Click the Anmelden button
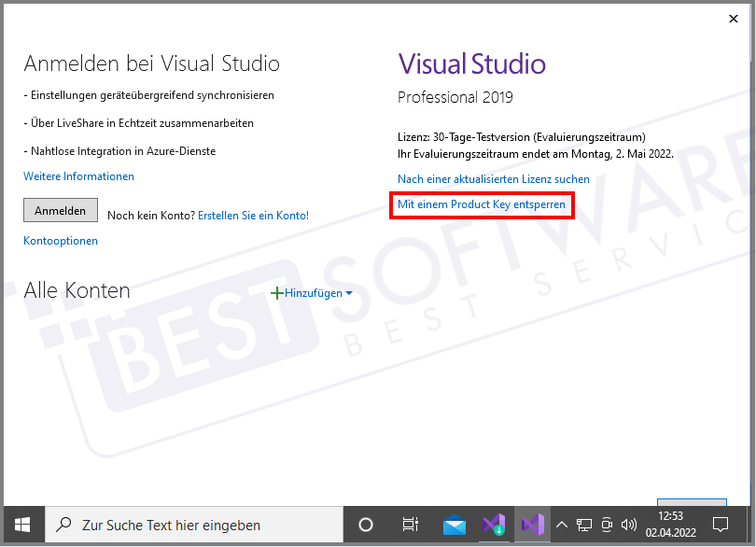 click(x=60, y=210)
